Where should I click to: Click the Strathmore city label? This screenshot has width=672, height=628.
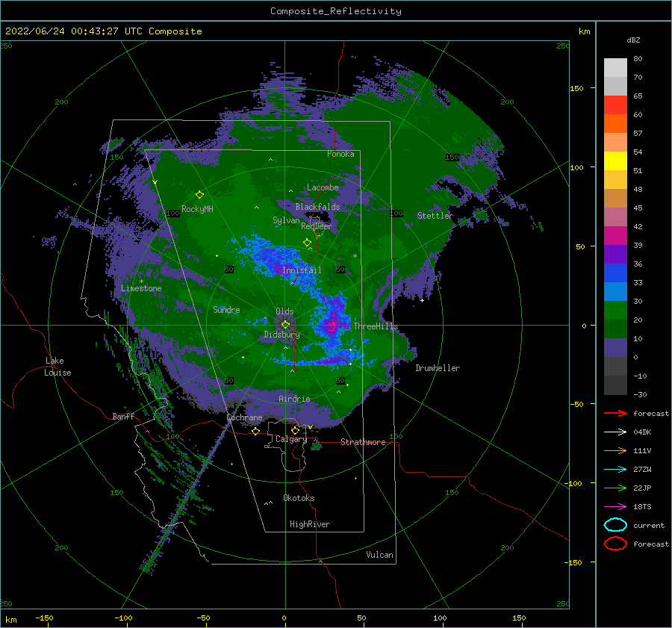[x=363, y=442]
